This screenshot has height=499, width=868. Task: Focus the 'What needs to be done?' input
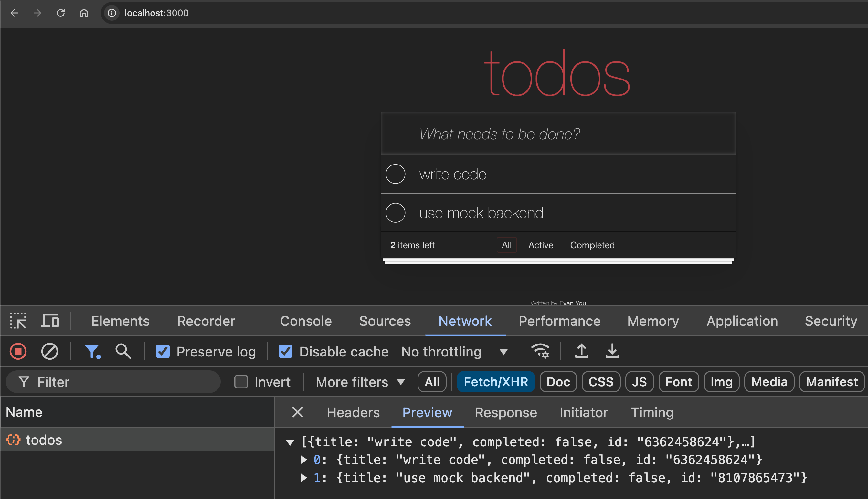pos(558,134)
